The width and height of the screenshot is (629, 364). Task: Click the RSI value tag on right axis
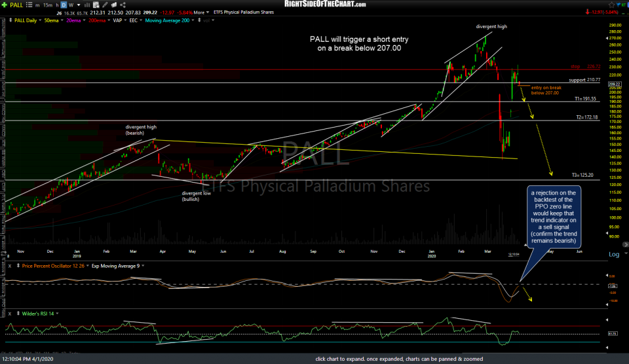613,333
